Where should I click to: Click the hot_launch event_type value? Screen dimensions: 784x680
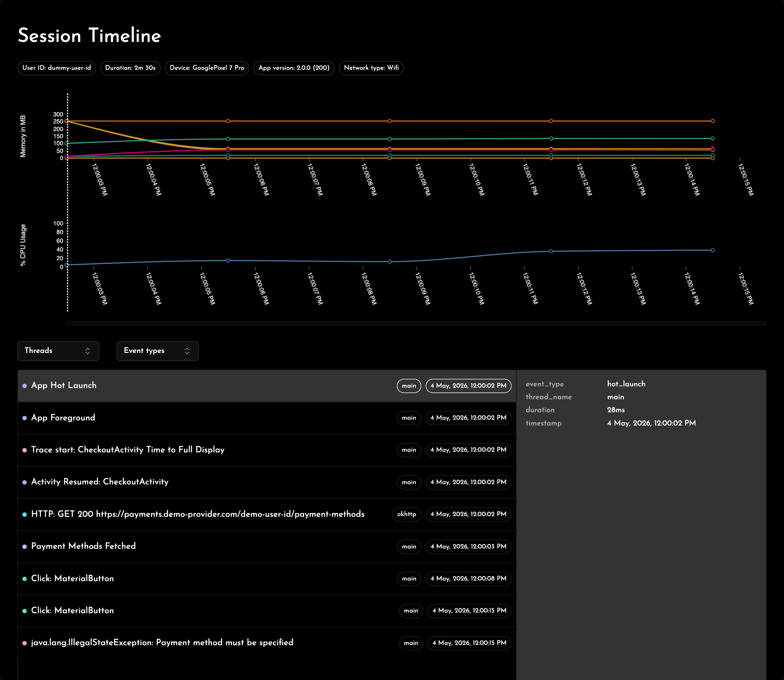point(626,384)
